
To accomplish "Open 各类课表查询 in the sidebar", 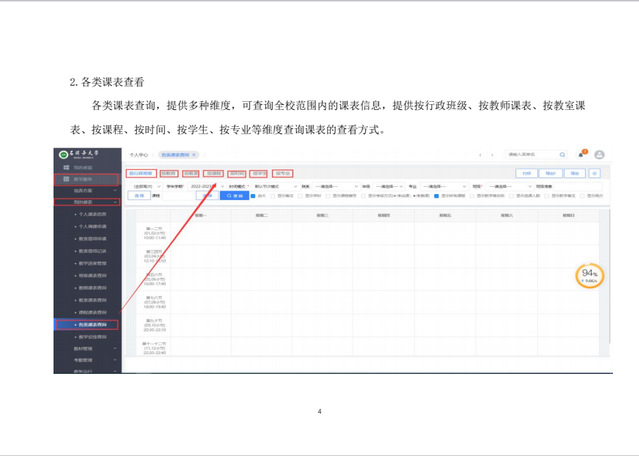I will pyautogui.click(x=89, y=325).
